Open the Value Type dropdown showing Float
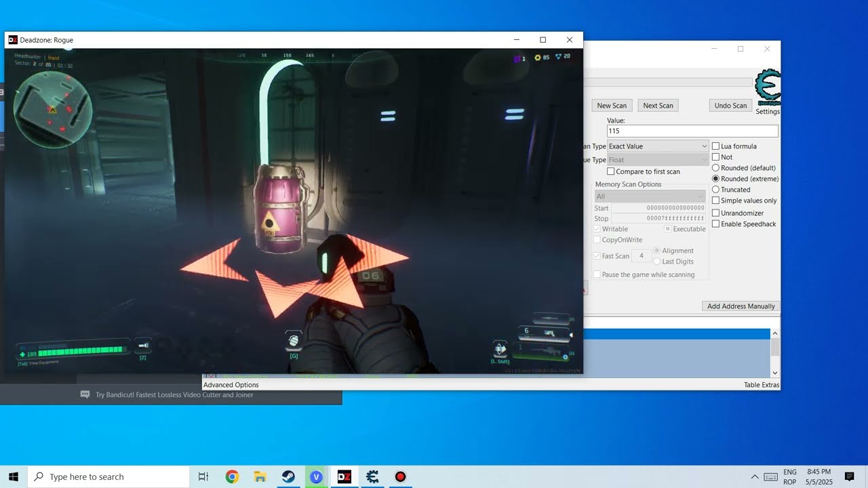The height and width of the screenshot is (488, 868). (x=658, y=160)
